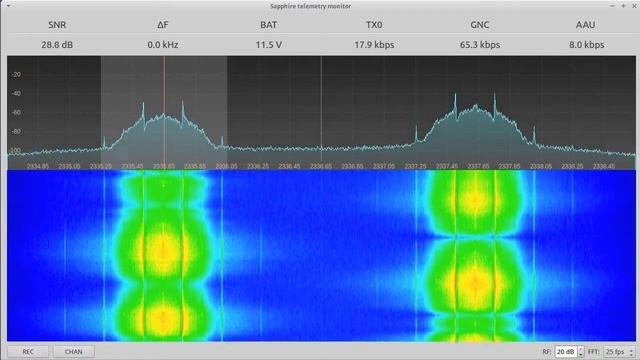
Task: Minimize the Sapphire telemetry monitor window
Action: [612, 6]
